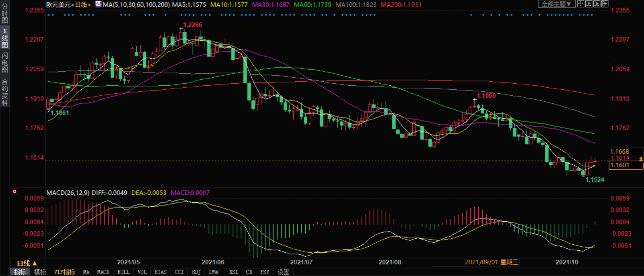Open the 设置 button in indicator bar
This screenshot has height=276, width=644.
click(x=283, y=272)
